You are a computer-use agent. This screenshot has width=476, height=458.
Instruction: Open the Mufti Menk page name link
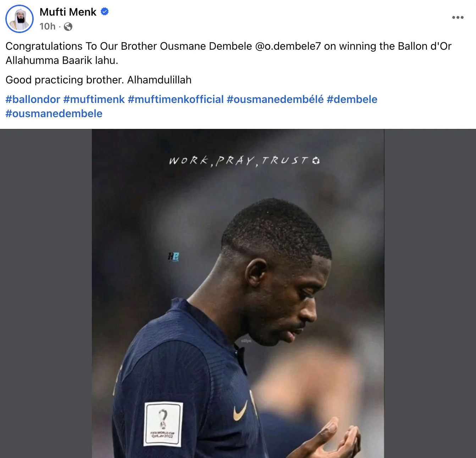click(68, 12)
